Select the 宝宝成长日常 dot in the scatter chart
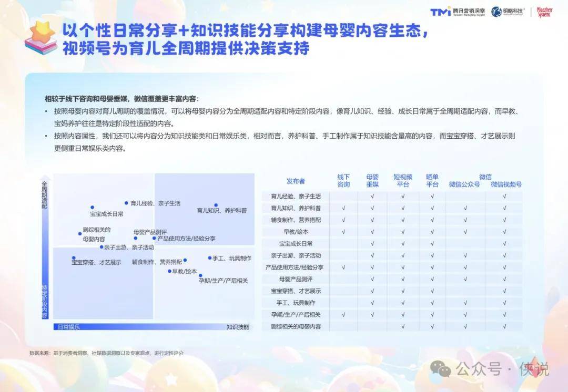Image resolution: width=568 pixels, height=392 pixels. 93,208
